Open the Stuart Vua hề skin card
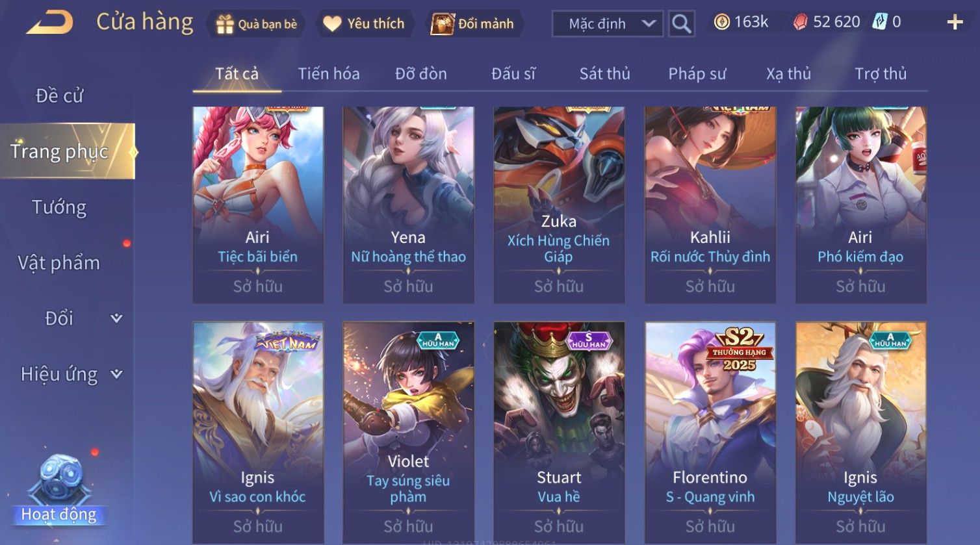980x545 pixels. tap(559, 433)
